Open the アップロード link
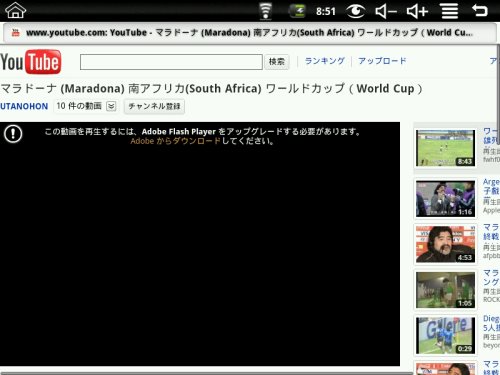This screenshot has width=500, height=375. pyautogui.click(x=382, y=61)
